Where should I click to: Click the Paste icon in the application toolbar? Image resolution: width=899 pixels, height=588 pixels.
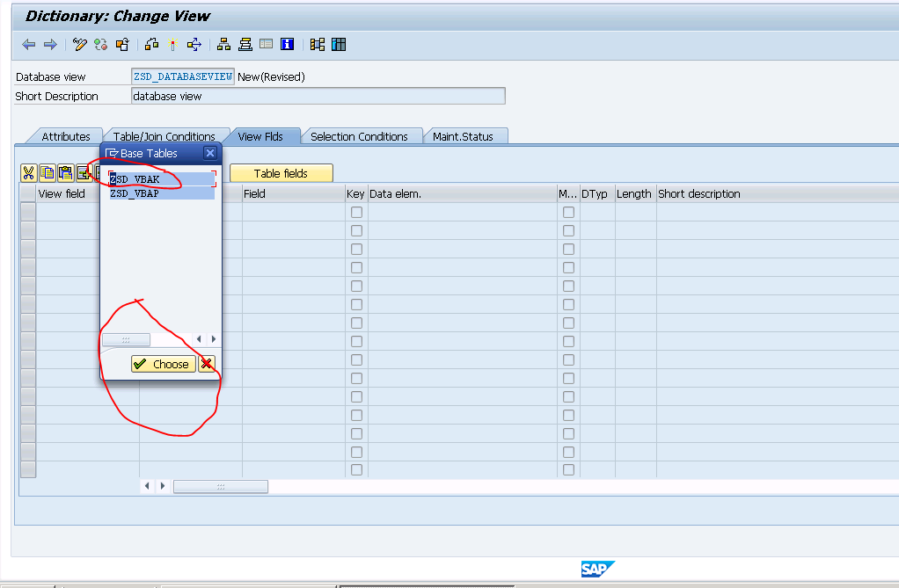click(x=64, y=173)
